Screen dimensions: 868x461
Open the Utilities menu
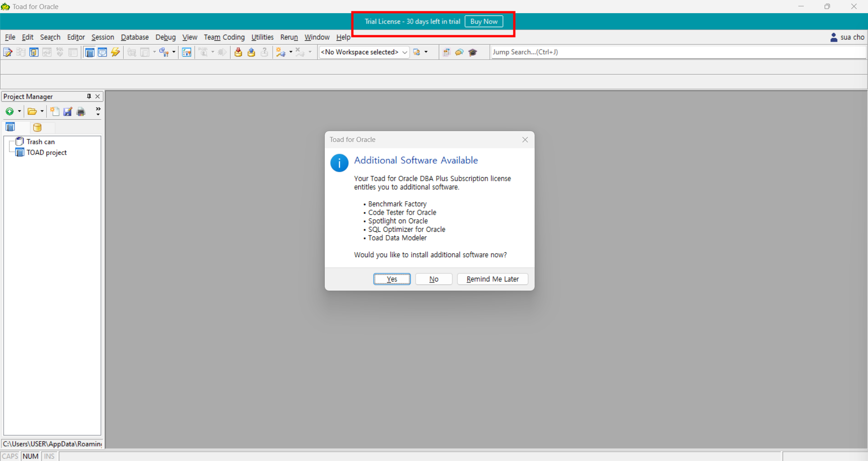[x=262, y=37]
